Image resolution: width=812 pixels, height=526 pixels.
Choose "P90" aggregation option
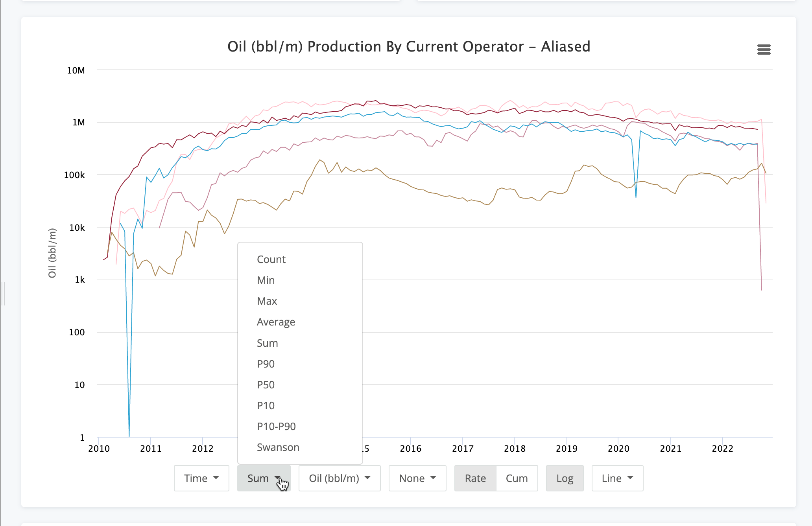click(x=266, y=364)
